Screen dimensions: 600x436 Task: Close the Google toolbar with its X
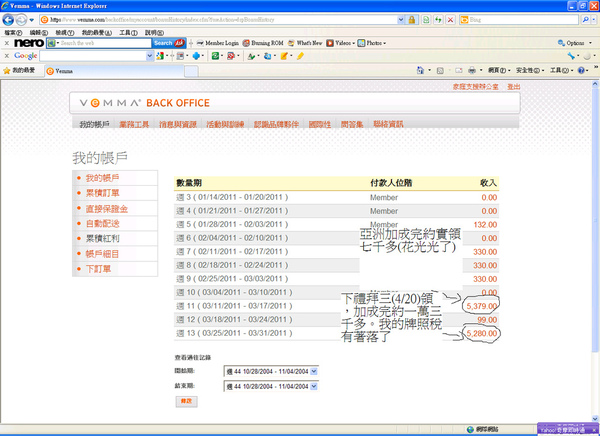tap(7, 56)
